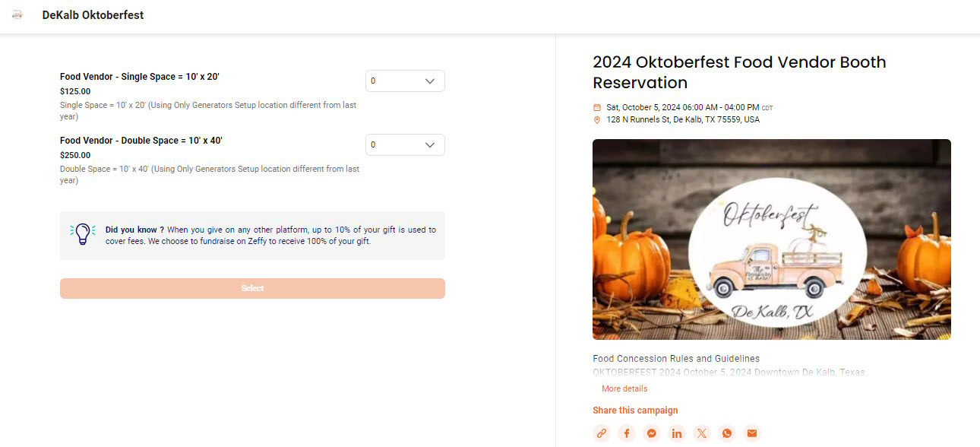Viewport: 980px width, 447px height.
Task: Share campaign on LinkedIn
Action: tap(677, 433)
